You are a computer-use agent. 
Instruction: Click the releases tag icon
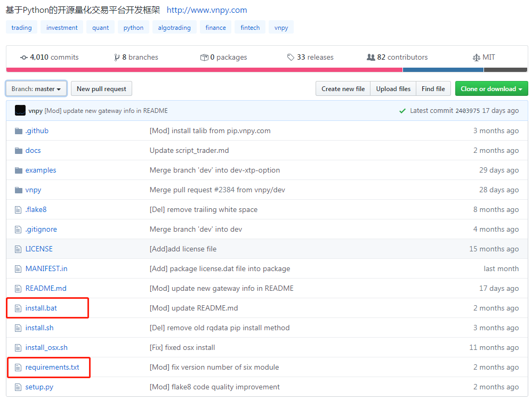[x=291, y=58]
